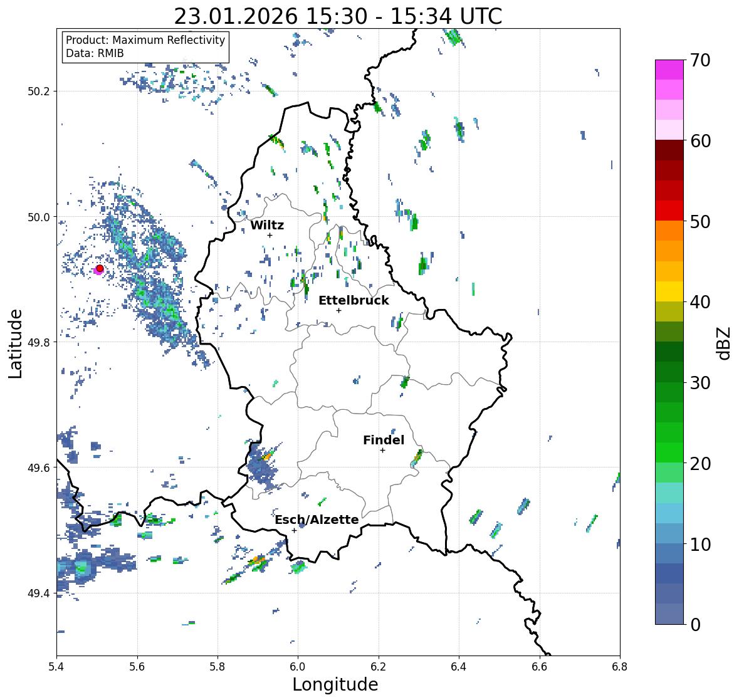Click the colorbar tick label 20
This screenshot has height=700, width=739.
click(700, 463)
